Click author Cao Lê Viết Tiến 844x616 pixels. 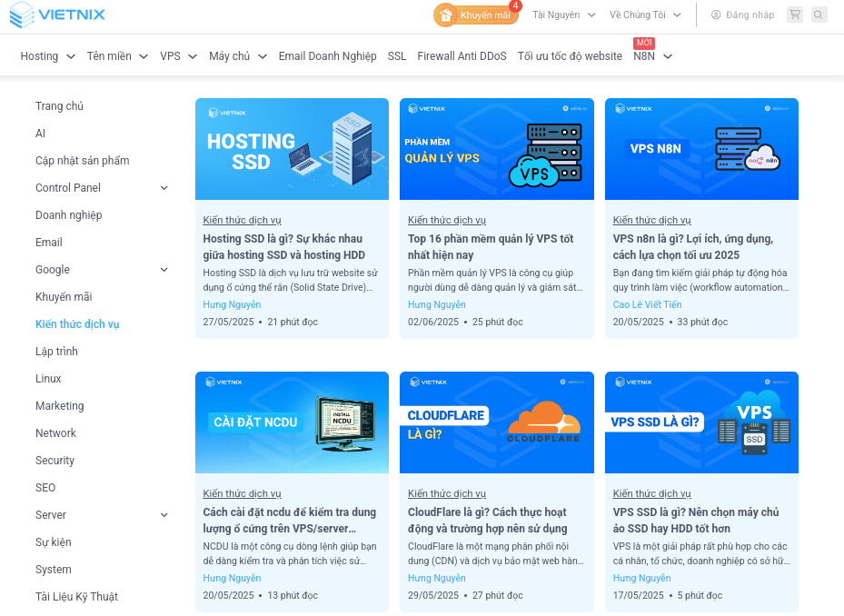click(647, 304)
